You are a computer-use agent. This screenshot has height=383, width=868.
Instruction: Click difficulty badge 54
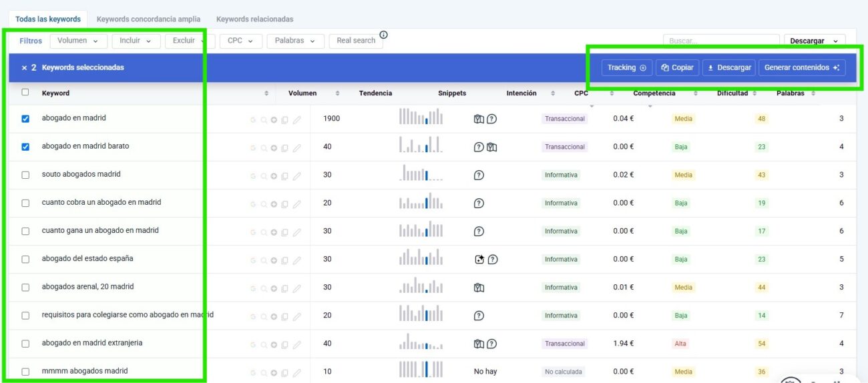click(x=762, y=344)
